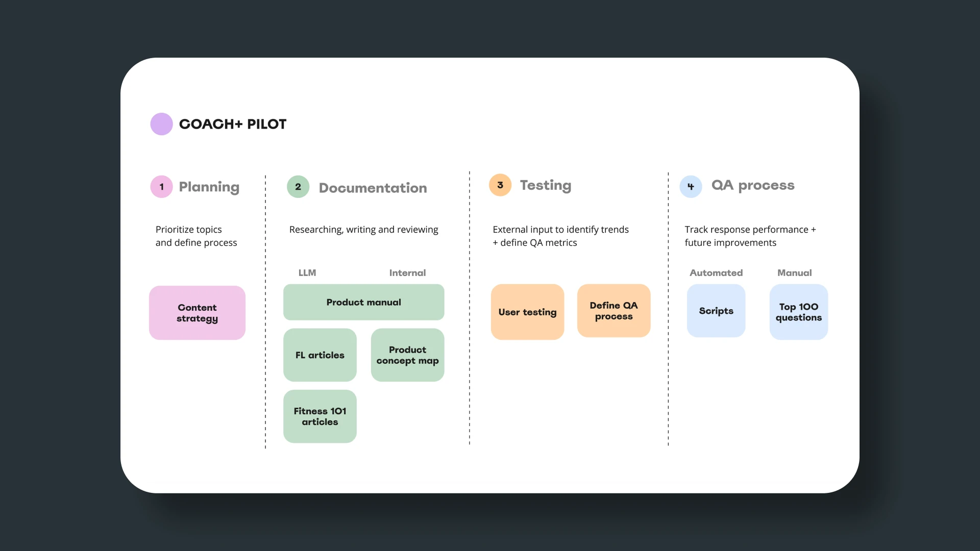Image resolution: width=980 pixels, height=551 pixels.
Task: Click 'Track response performance' description
Action: pyautogui.click(x=750, y=236)
